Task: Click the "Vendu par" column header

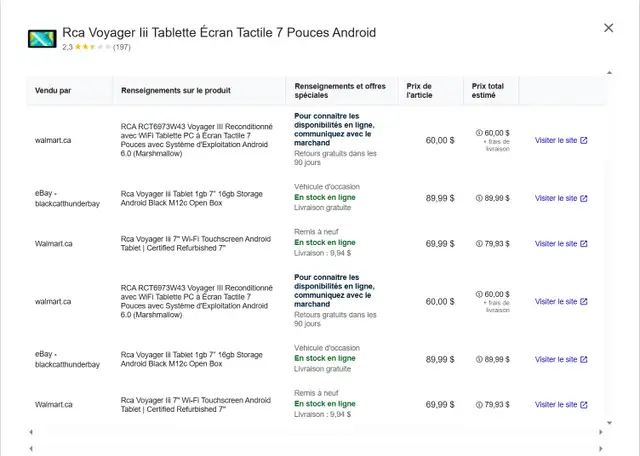Action: pos(53,91)
